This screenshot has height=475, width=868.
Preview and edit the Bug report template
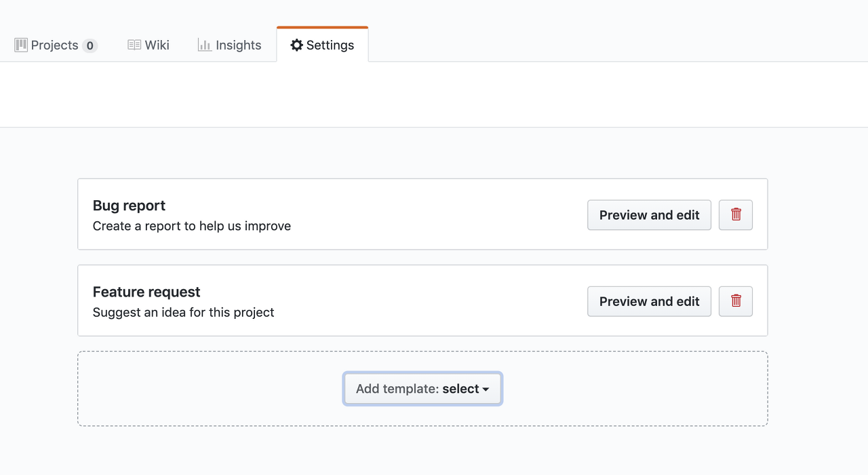(649, 215)
